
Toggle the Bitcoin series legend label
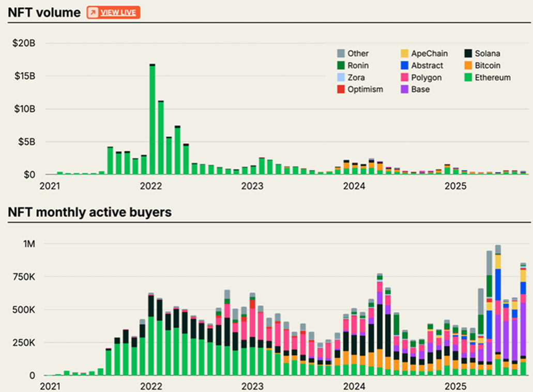click(x=488, y=66)
